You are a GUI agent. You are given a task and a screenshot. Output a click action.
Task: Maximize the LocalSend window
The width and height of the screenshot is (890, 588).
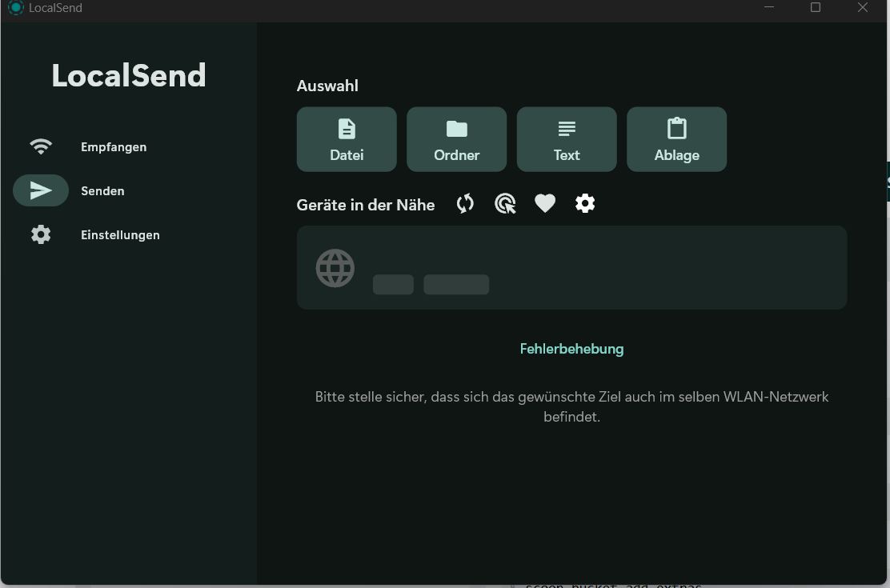pyautogui.click(x=816, y=7)
